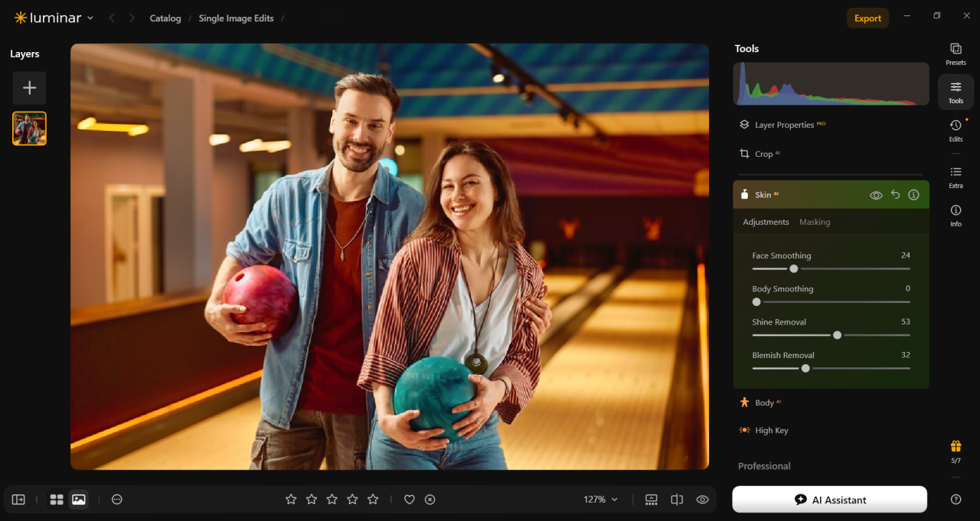Expand the Crop tool
This screenshot has height=521, width=980.
click(831, 154)
